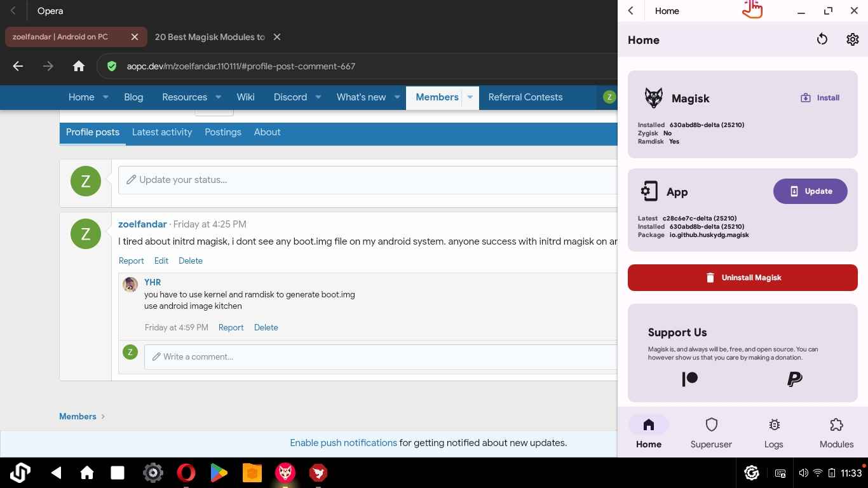Click Install next to Magisk

[820, 98]
